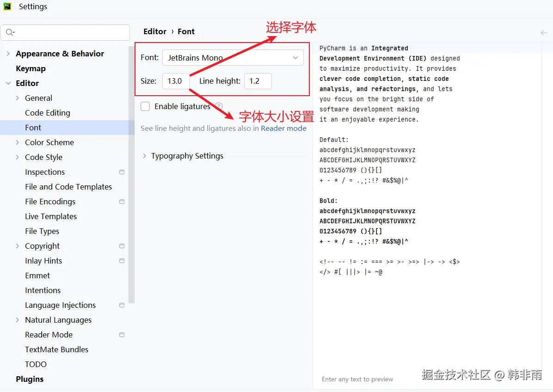The image size is (553, 392).
Task: Click the Line height field
Action: coord(258,81)
